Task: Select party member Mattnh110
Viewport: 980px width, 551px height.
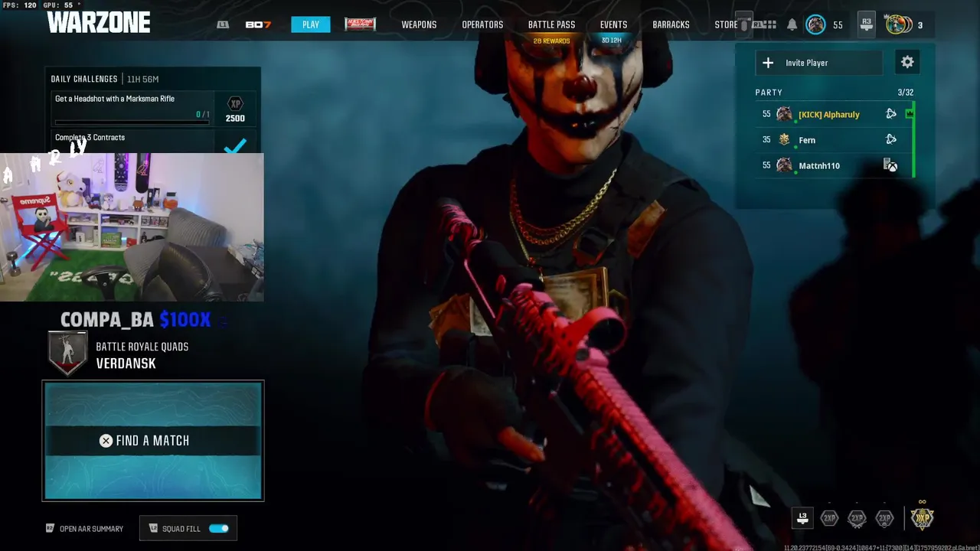Action: click(x=819, y=165)
